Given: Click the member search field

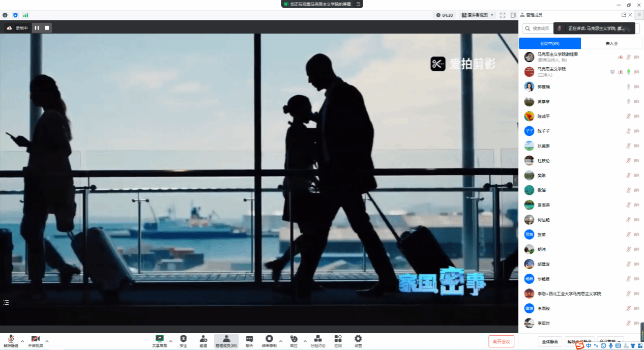Looking at the screenshot, I should click(x=539, y=29).
